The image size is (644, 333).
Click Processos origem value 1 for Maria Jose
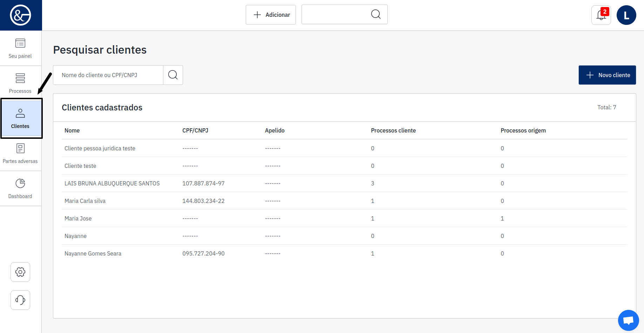pos(502,218)
